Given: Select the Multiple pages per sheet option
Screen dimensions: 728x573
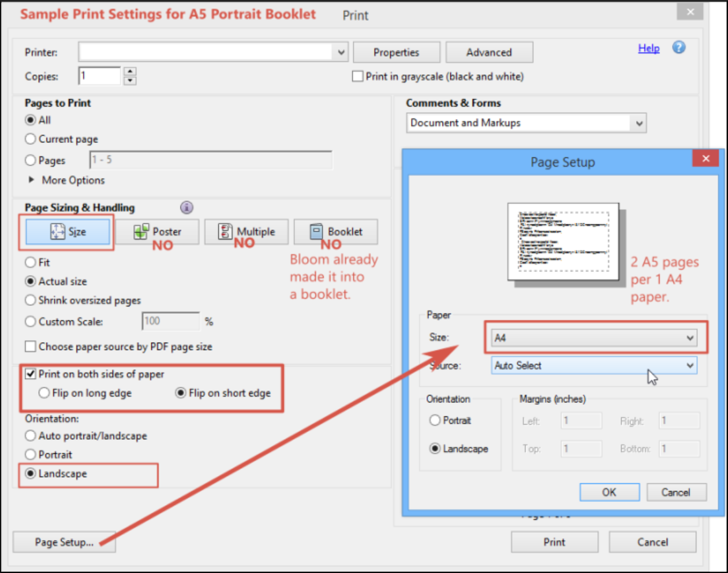Looking at the screenshot, I should click(247, 232).
